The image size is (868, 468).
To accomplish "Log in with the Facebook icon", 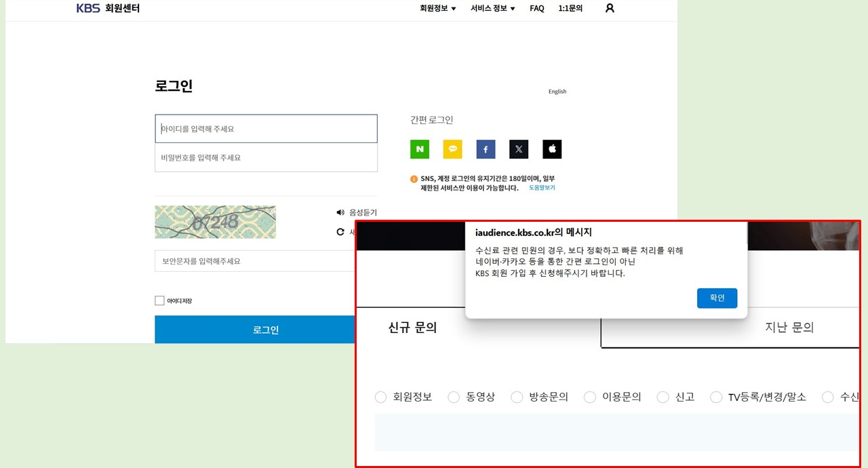I will 486,149.
